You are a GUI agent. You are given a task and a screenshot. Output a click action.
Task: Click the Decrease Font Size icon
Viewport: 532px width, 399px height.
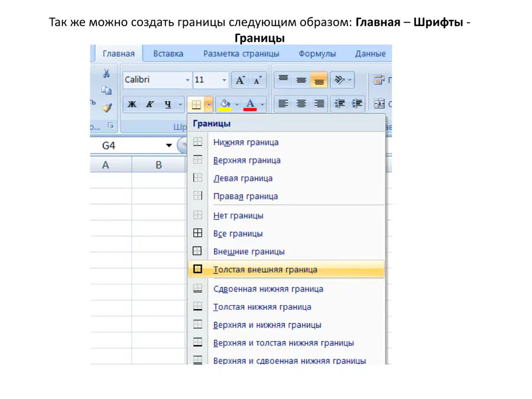(x=258, y=80)
